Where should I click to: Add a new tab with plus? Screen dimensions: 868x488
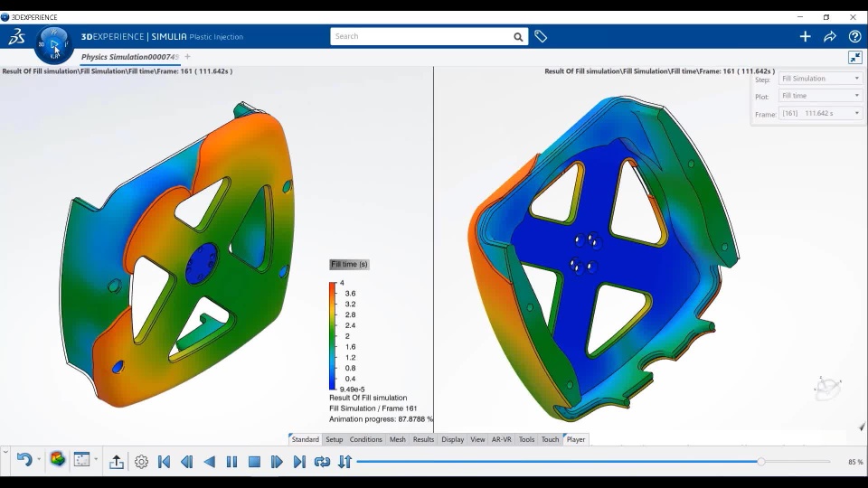pyautogui.click(x=188, y=56)
